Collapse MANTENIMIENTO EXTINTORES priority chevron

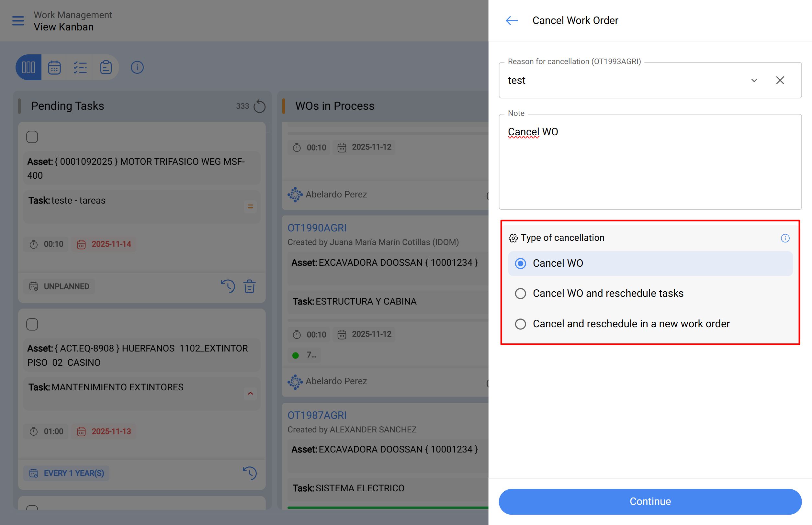click(250, 394)
